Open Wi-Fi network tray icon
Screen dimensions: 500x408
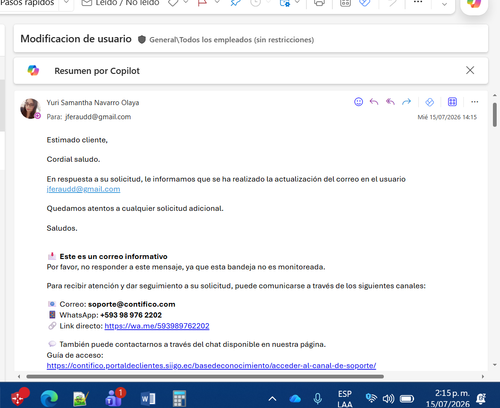pyautogui.click(x=371, y=398)
